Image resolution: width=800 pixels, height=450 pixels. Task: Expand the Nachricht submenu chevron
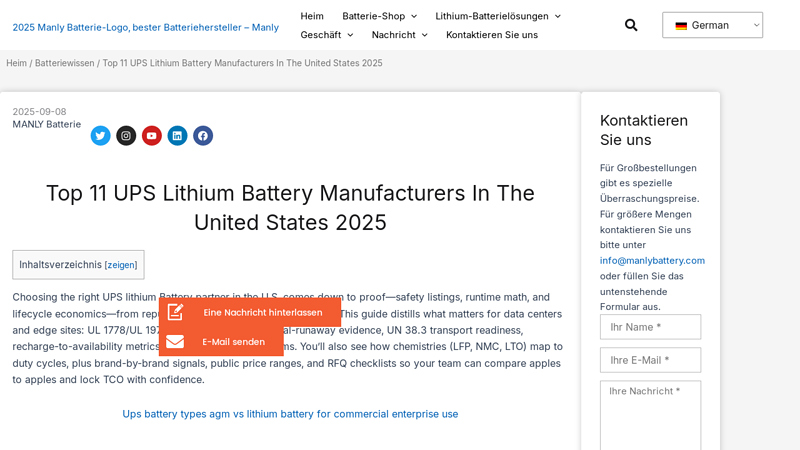[x=425, y=35]
